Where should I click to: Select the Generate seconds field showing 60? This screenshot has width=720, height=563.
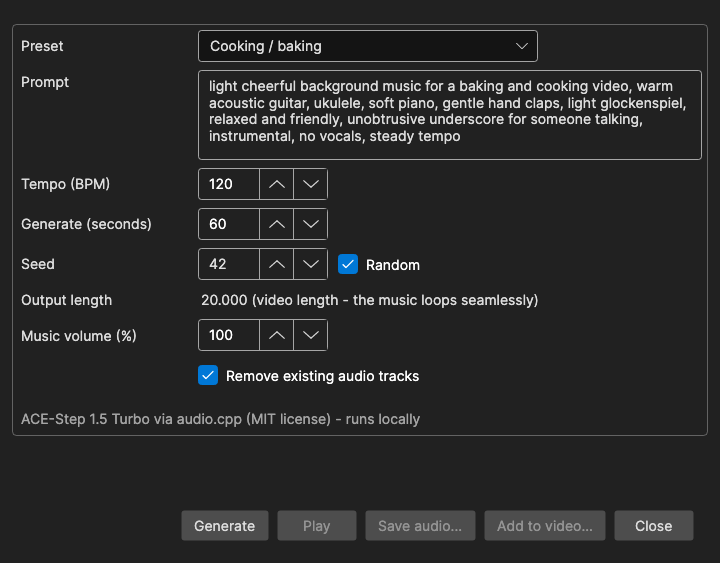(229, 224)
